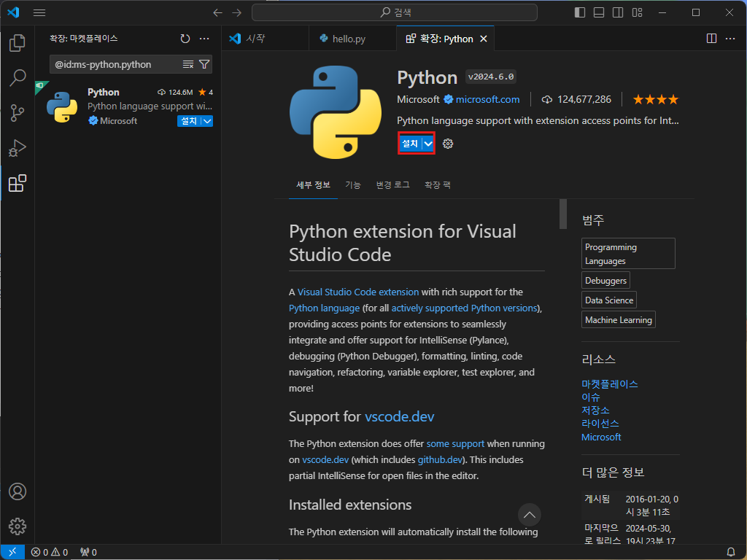This screenshot has height=560, width=747.
Task: Toggle the bottom panel layout button
Action: [599, 12]
